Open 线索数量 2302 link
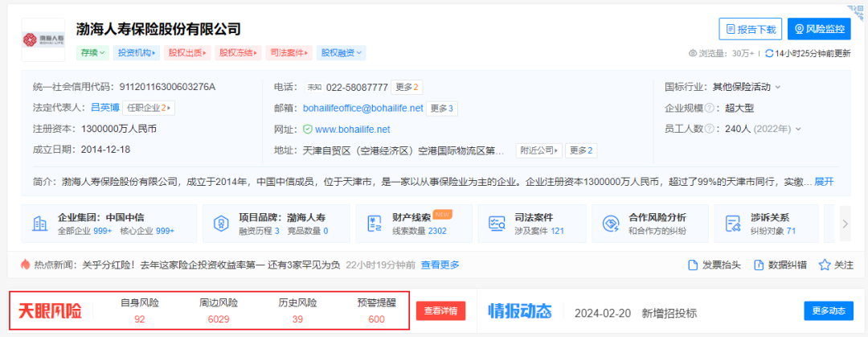 420,231
